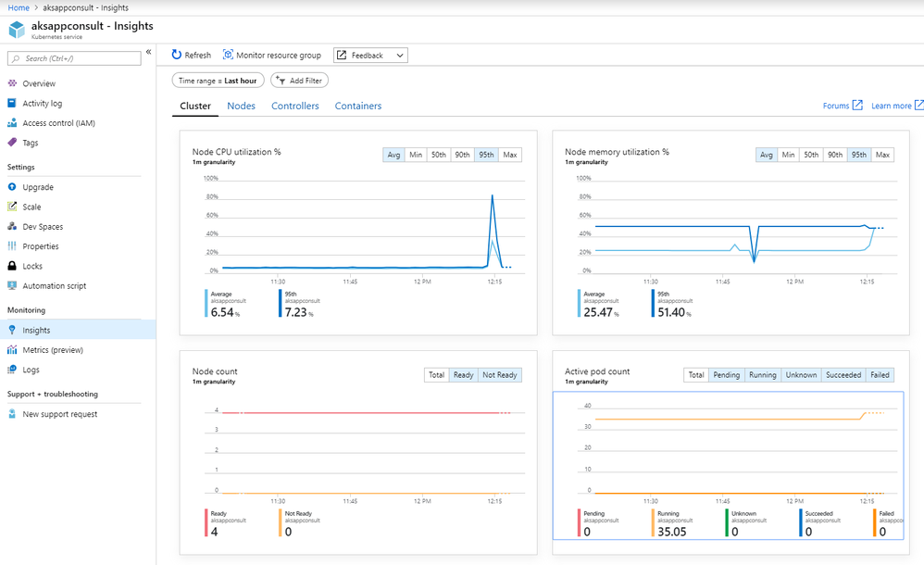Open the Time range Last hour selector
The image size is (924, 565).
(x=218, y=81)
